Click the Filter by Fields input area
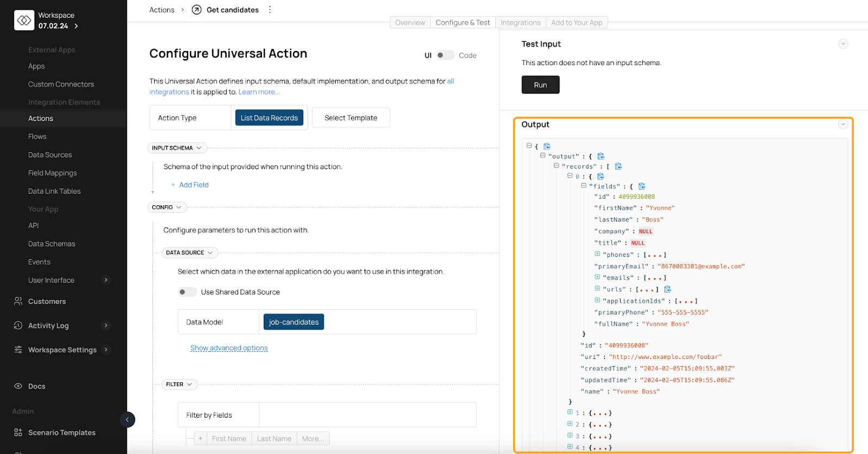Viewport: 868px width, 454px height. (x=368, y=415)
